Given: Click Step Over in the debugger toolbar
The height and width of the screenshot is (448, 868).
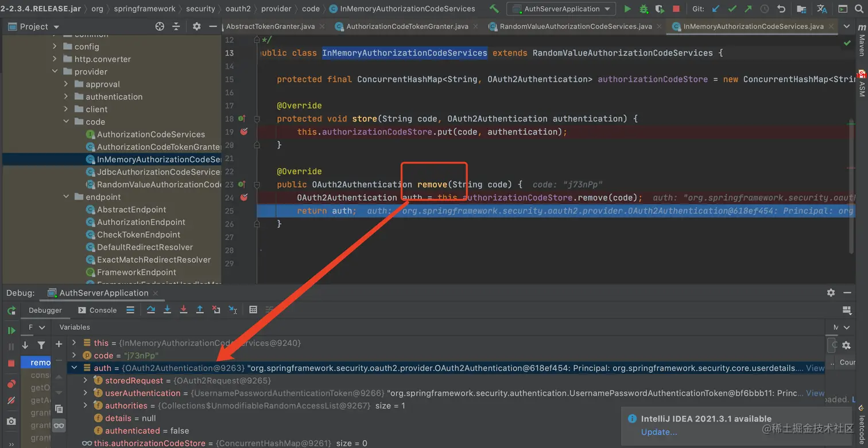Looking at the screenshot, I should [x=151, y=310].
